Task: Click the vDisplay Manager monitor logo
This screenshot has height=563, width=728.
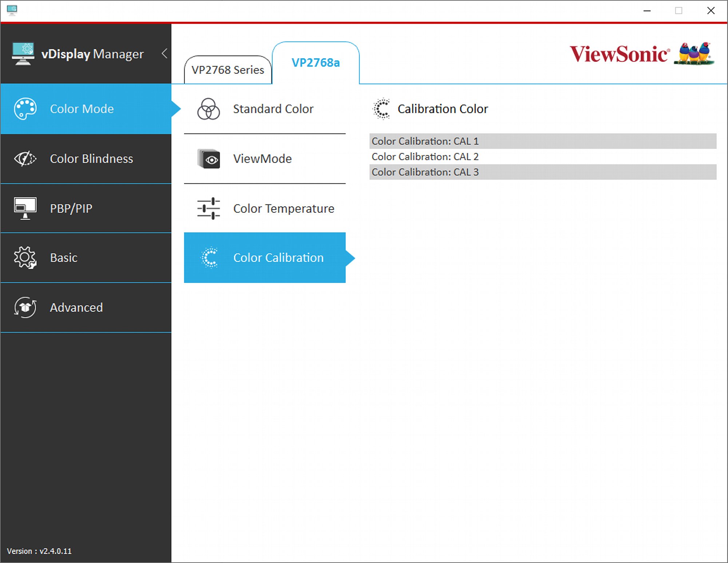Action: coord(23,54)
